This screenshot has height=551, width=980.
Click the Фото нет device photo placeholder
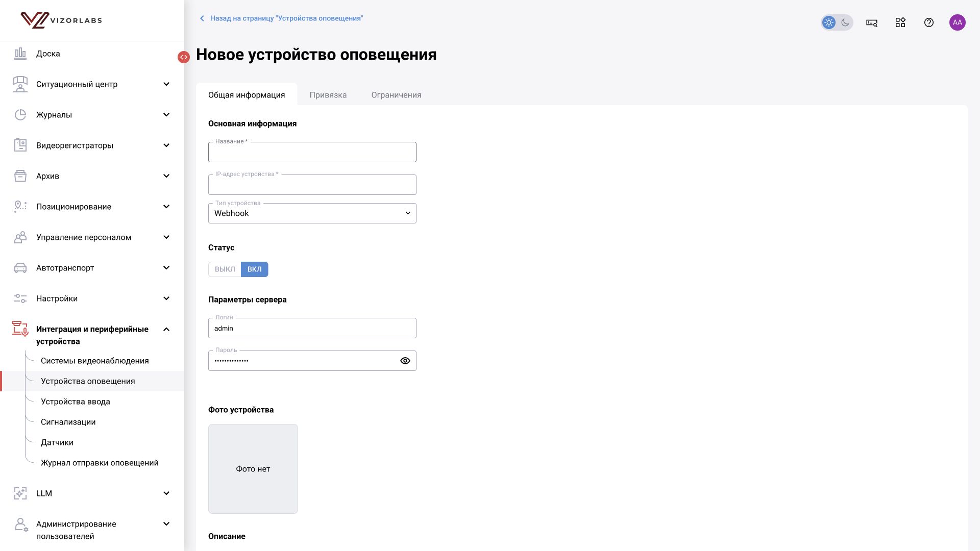pyautogui.click(x=253, y=469)
